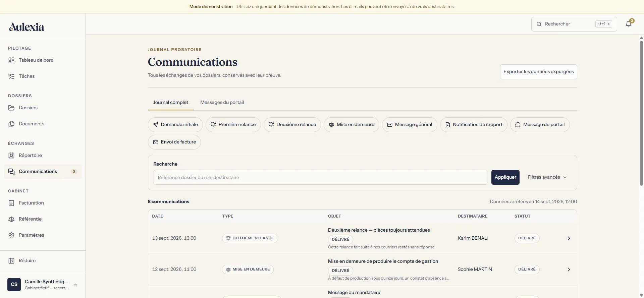The image size is (644, 298).
Task: Select the search magnifier icon
Action: tap(539, 24)
